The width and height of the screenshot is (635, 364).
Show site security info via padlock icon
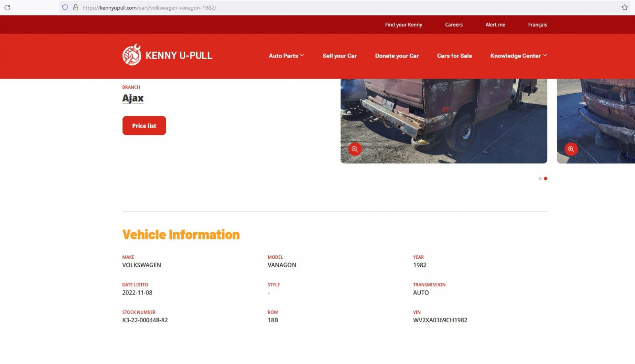(x=75, y=8)
